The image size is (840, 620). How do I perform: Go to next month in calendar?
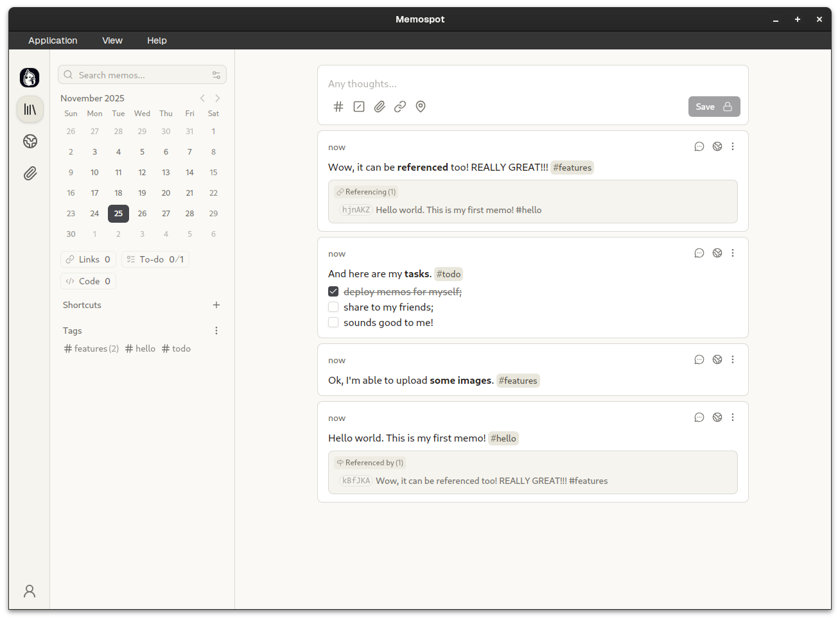pyautogui.click(x=218, y=98)
